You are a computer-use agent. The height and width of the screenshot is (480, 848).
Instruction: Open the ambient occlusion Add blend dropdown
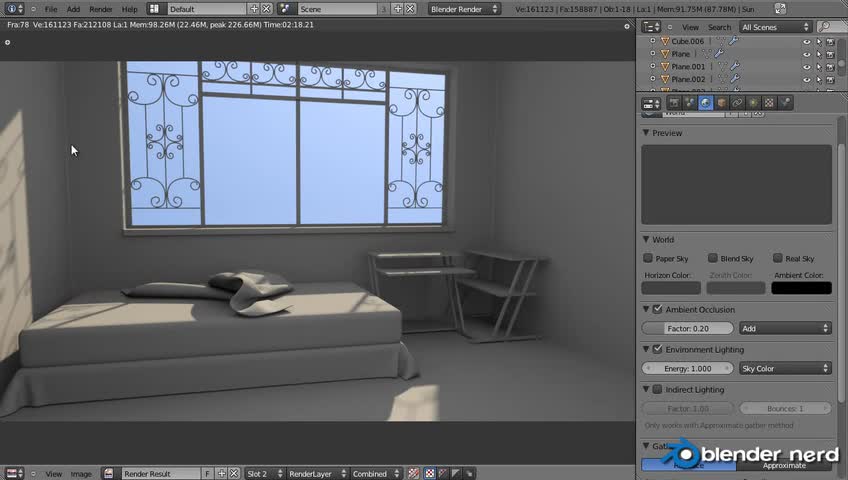tap(785, 328)
